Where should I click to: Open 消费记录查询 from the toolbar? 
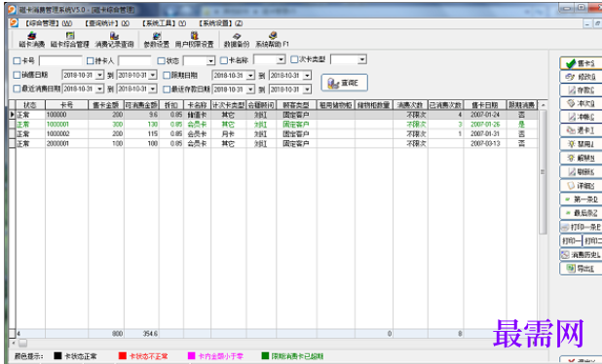click(114, 40)
